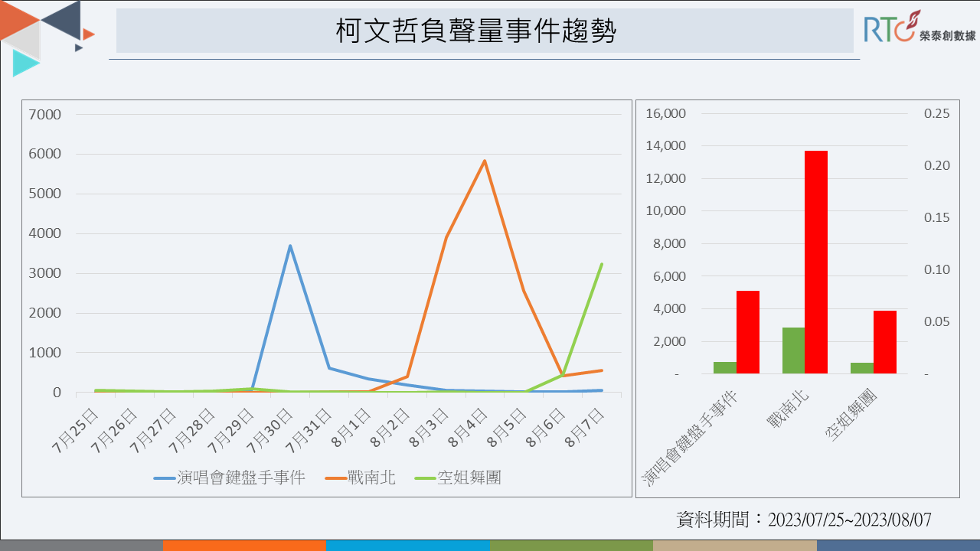Click the 8月2日 axis label
This screenshot has height=551, width=980.
coord(390,428)
